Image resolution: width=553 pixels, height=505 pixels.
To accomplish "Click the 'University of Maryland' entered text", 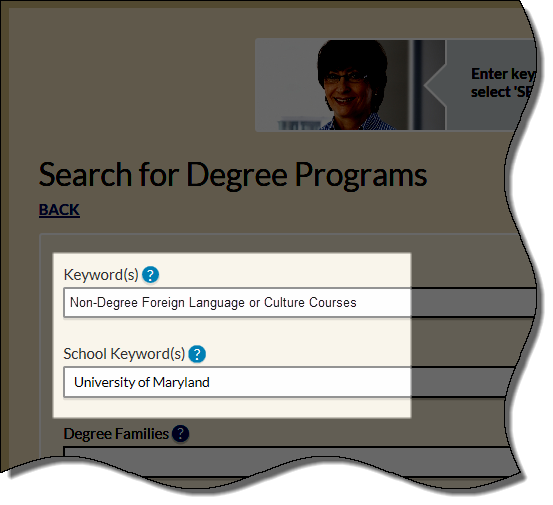I will pos(142,383).
